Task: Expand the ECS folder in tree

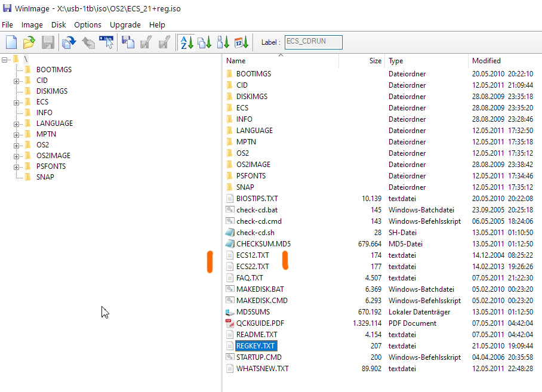Action: (16, 103)
